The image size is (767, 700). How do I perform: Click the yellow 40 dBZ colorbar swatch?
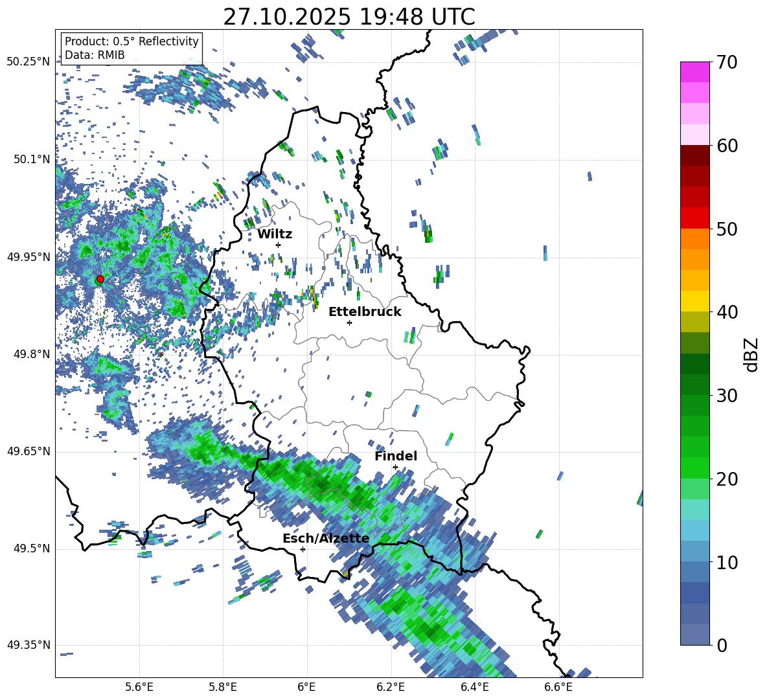(x=694, y=301)
